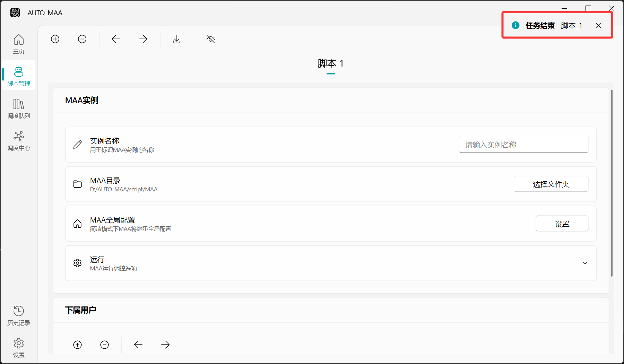Add a user in 下属用户 section

point(78,345)
